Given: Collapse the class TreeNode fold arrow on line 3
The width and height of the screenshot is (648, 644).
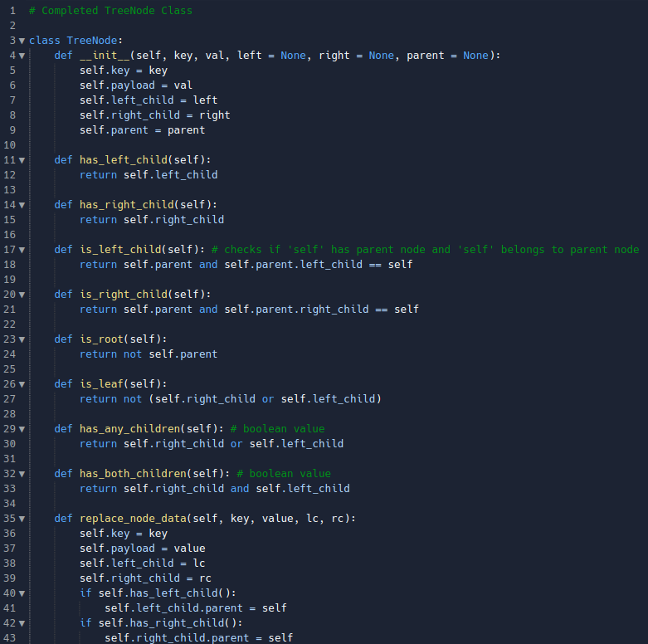Looking at the screenshot, I should click(x=22, y=41).
